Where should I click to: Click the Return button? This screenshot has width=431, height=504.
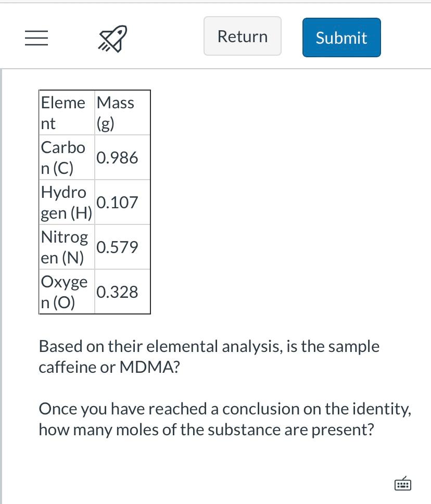242,36
